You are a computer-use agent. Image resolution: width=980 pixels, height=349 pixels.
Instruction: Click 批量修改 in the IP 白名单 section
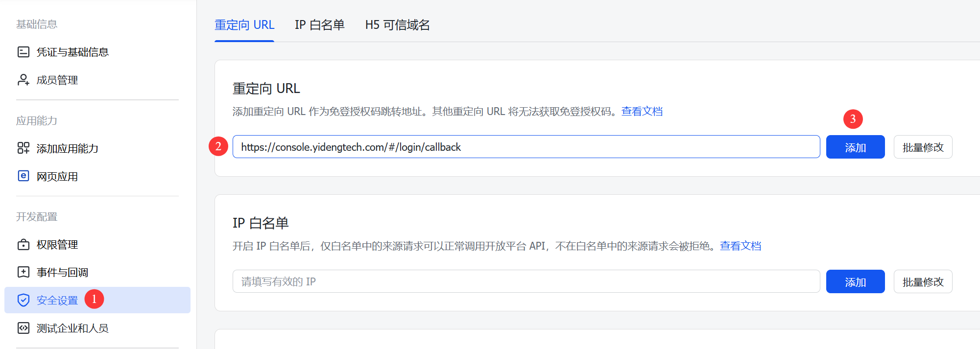click(x=923, y=282)
